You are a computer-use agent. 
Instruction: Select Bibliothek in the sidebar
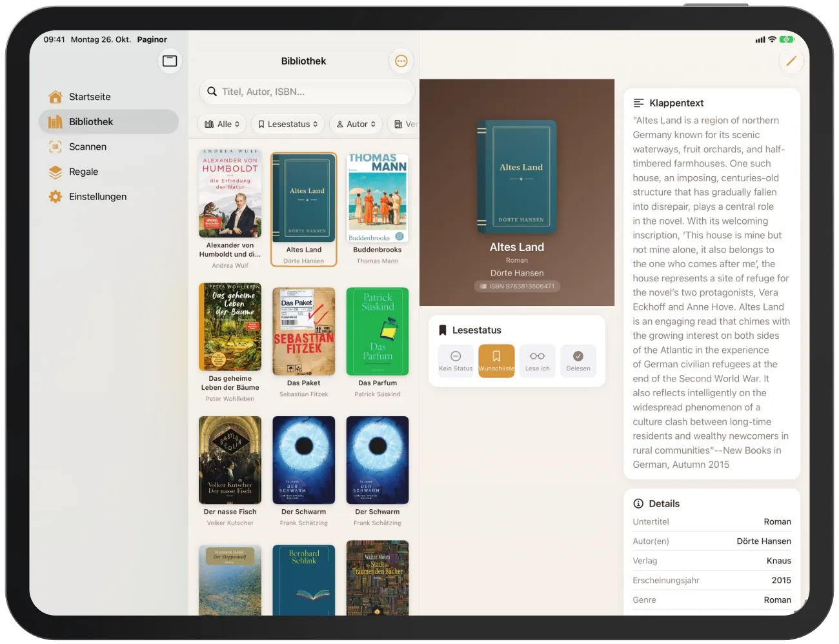[x=108, y=121]
